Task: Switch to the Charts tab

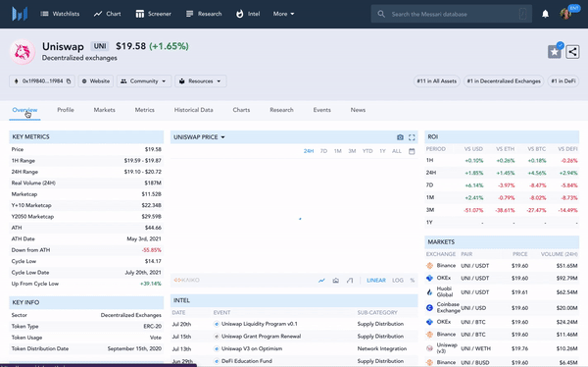Action: tap(241, 110)
